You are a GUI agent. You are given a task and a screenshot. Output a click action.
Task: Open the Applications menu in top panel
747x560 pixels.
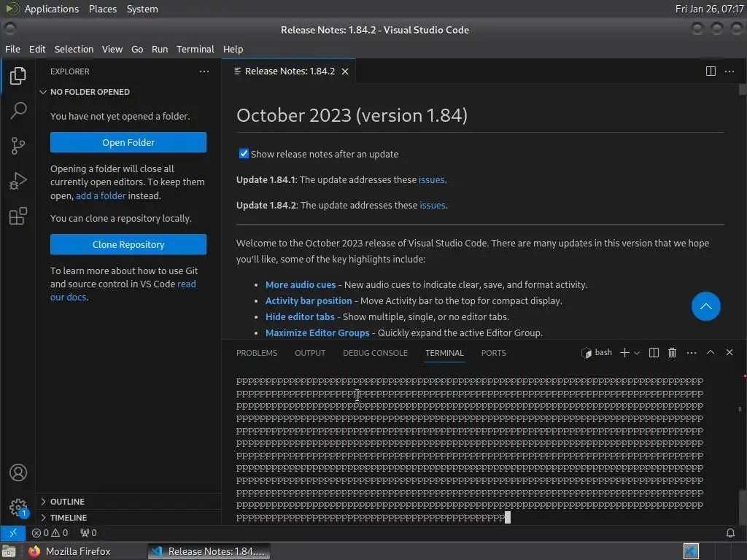click(52, 9)
